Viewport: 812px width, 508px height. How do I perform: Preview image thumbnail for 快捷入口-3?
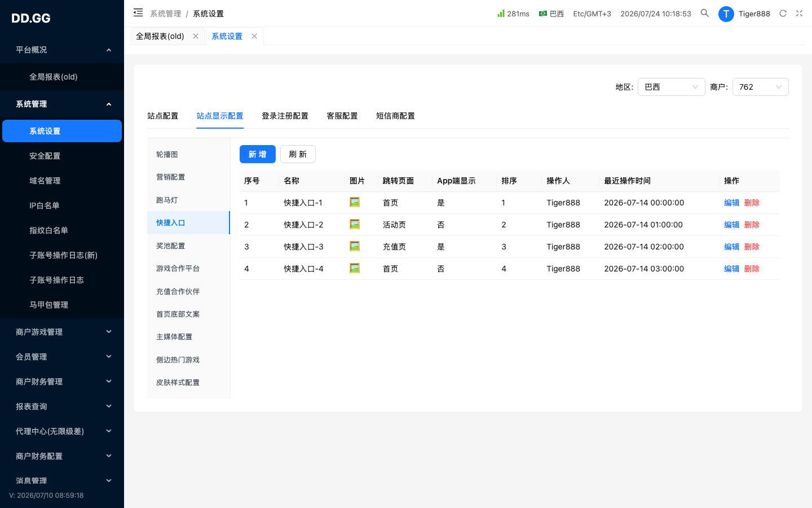pyautogui.click(x=355, y=246)
